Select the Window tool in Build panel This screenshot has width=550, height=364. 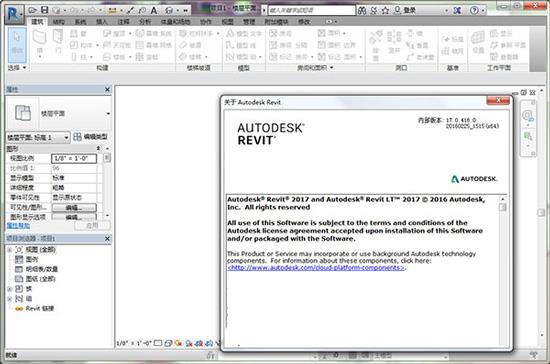[x=78, y=34]
